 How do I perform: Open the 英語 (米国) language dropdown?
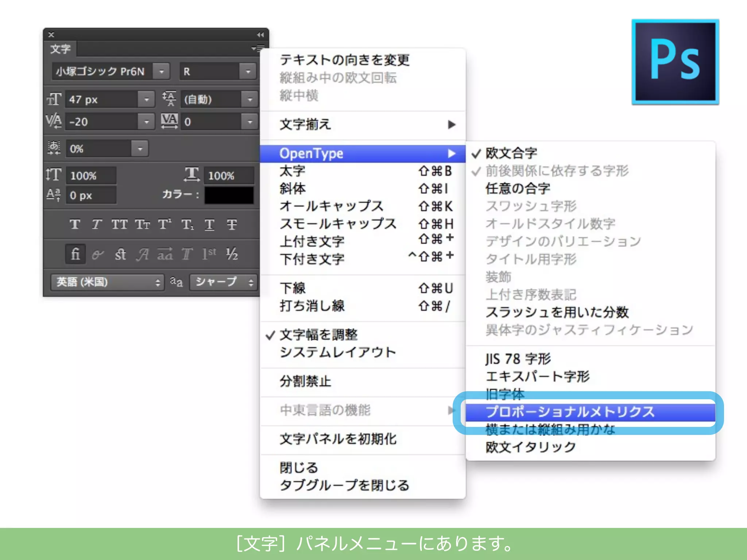click(107, 282)
